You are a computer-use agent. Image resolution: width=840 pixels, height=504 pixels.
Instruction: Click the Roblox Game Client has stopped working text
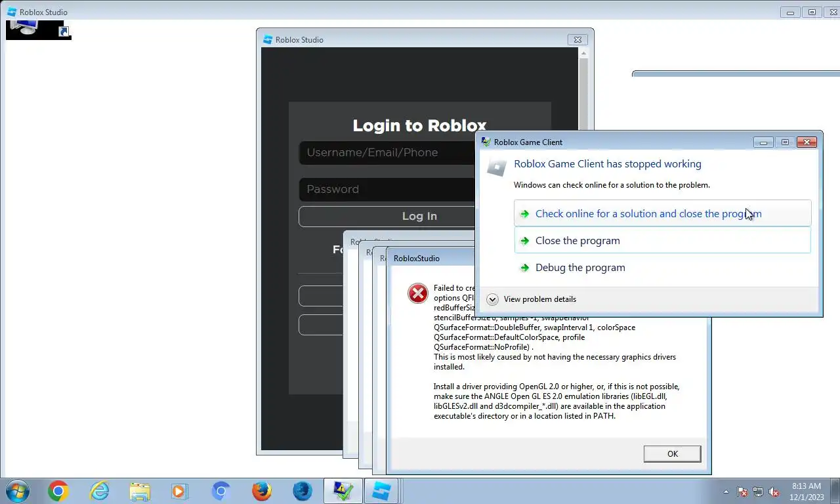coord(608,164)
